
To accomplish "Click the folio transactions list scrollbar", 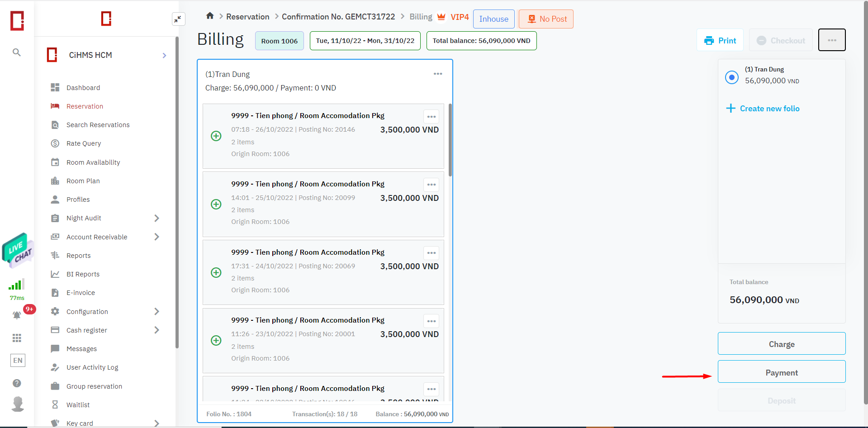I will pyautogui.click(x=450, y=140).
